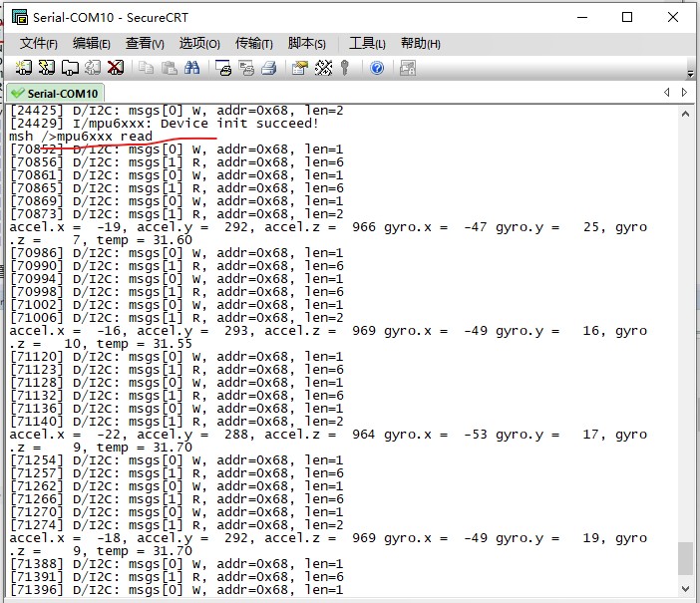Click the Quick Connect lightning icon
Screen dimensions: 700x603
coord(47,68)
